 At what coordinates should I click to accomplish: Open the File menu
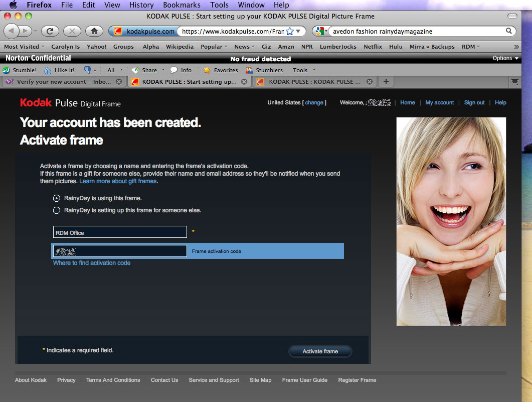[x=67, y=5]
